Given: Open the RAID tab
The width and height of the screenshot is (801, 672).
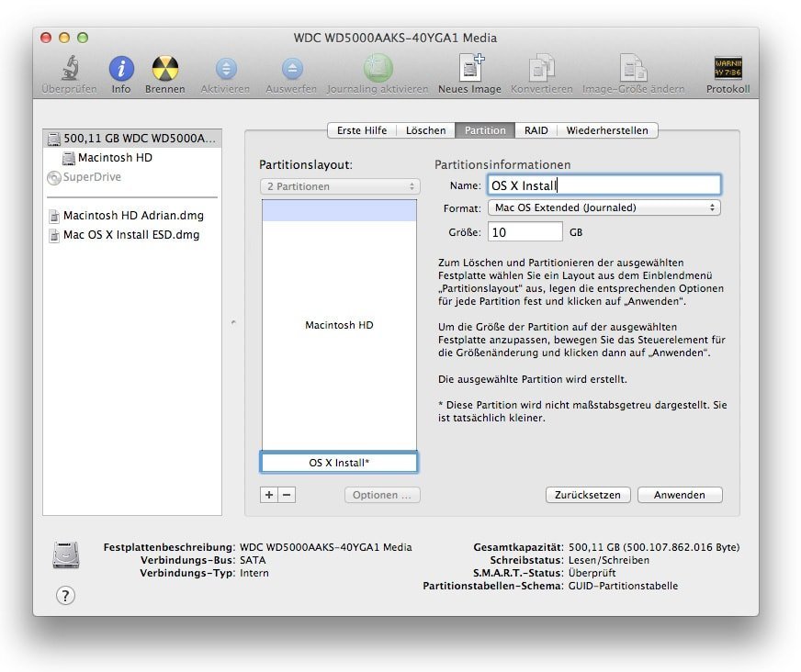Looking at the screenshot, I should pyautogui.click(x=536, y=130).
